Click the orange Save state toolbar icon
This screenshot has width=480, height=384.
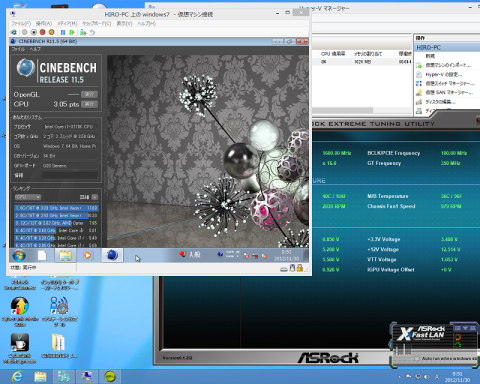coord(51,32)
